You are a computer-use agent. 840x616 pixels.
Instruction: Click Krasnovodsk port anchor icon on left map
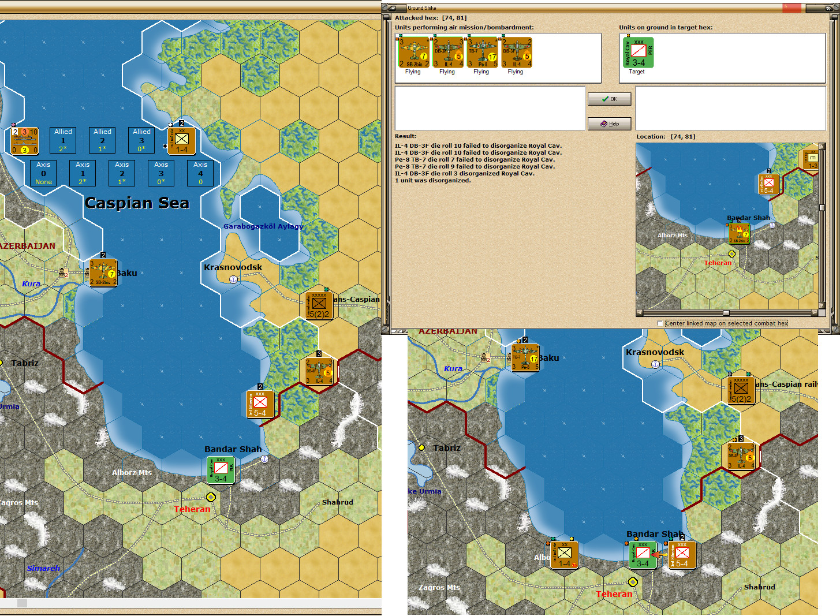tap(233, 279)
